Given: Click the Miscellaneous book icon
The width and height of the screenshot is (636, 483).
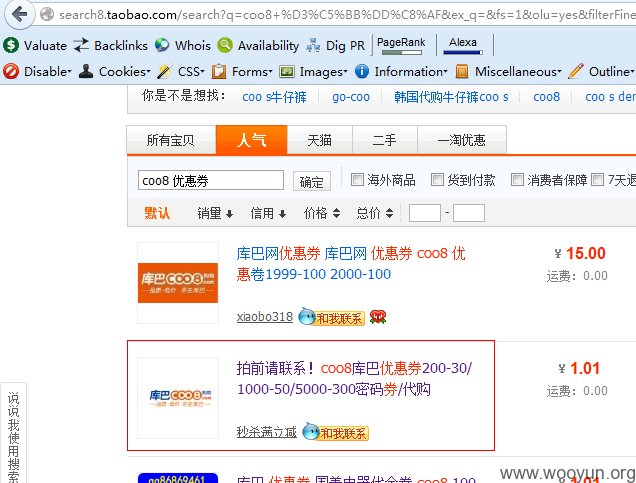Looking at the screenshot, I should [x=462, y=71].
